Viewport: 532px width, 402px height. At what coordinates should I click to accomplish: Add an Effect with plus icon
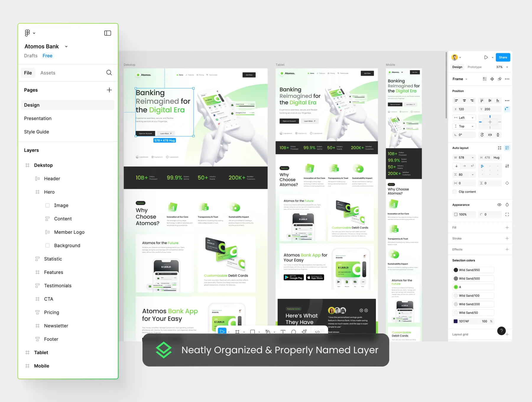click(x=507, y=249)
